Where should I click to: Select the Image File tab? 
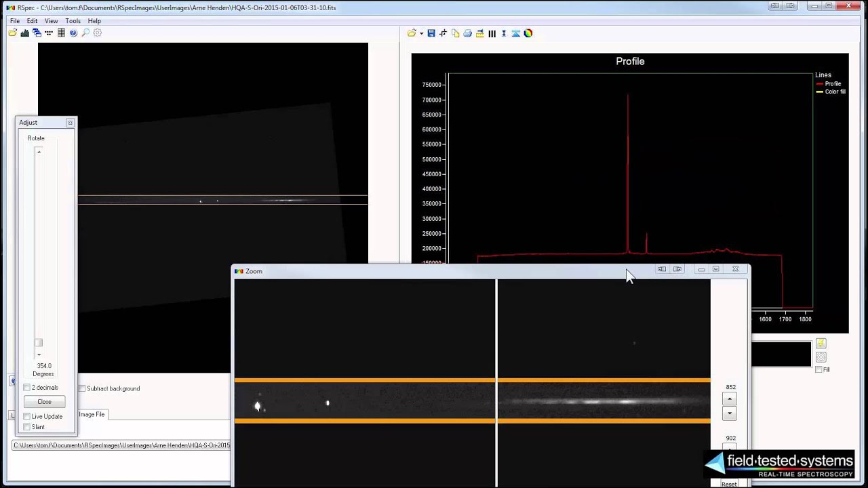tap(92, 414)
